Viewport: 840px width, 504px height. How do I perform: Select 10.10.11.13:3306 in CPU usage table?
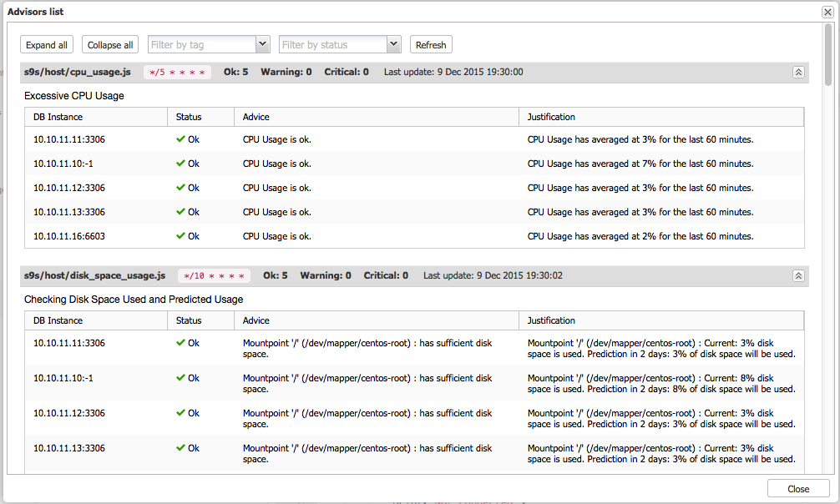pyautogui.click(x=69, y=212)
